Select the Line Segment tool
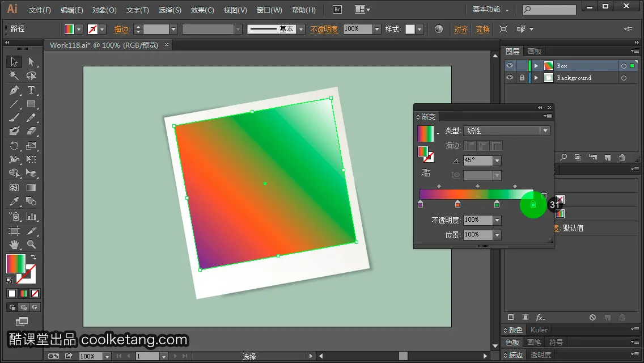This screenshot has height=363, width=644. (14, 104)
